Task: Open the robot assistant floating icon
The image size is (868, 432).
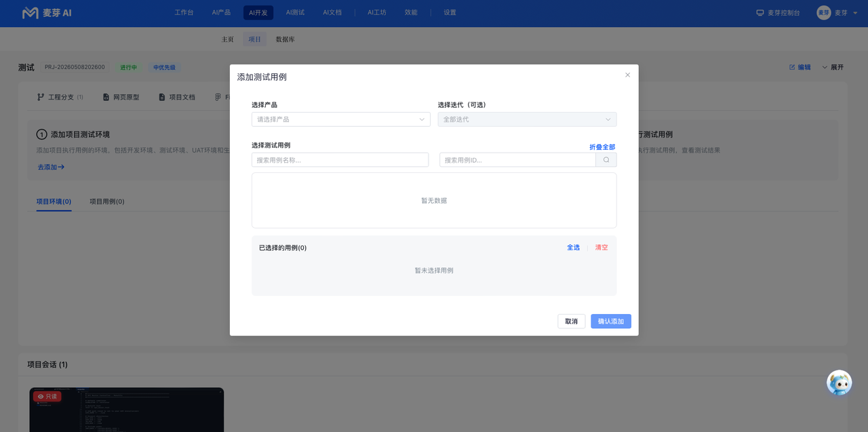Action: [840, 383]
